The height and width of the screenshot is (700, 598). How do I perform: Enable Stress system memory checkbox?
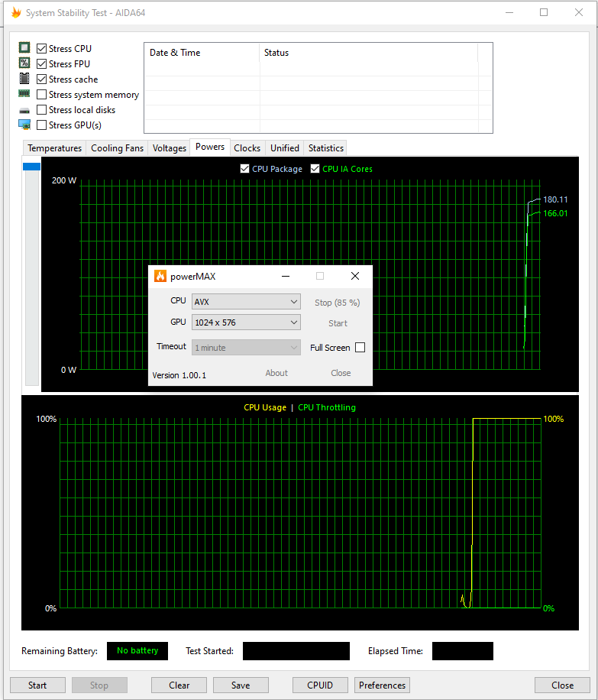coord(41,94)
